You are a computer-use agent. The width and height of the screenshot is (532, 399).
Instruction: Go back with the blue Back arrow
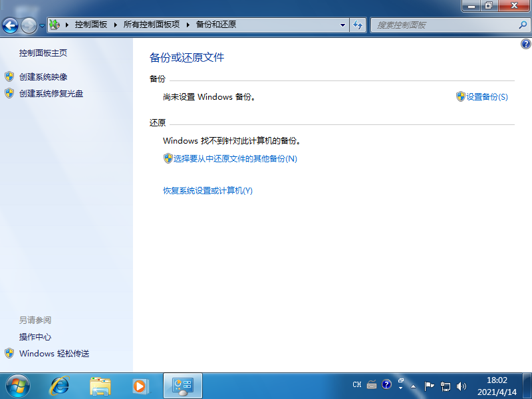[10, 25]
